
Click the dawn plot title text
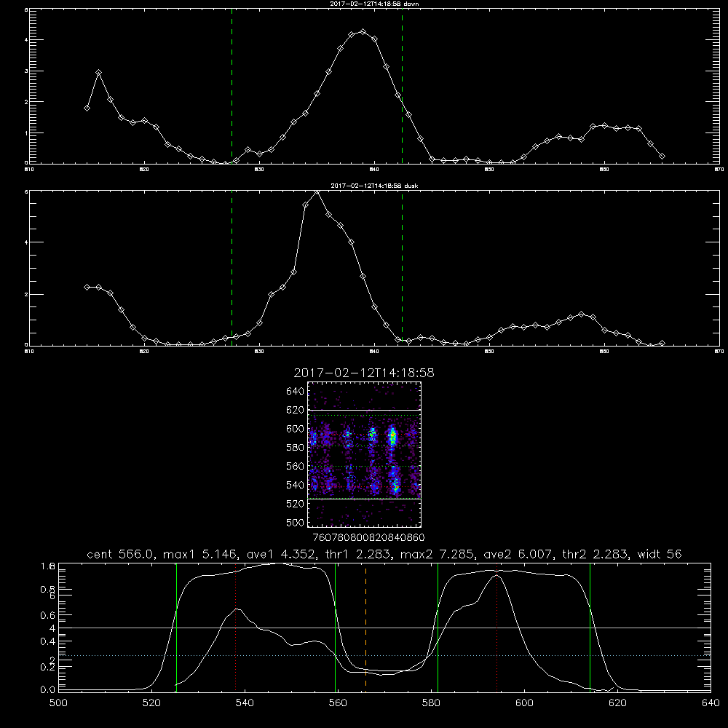point(374,4)
